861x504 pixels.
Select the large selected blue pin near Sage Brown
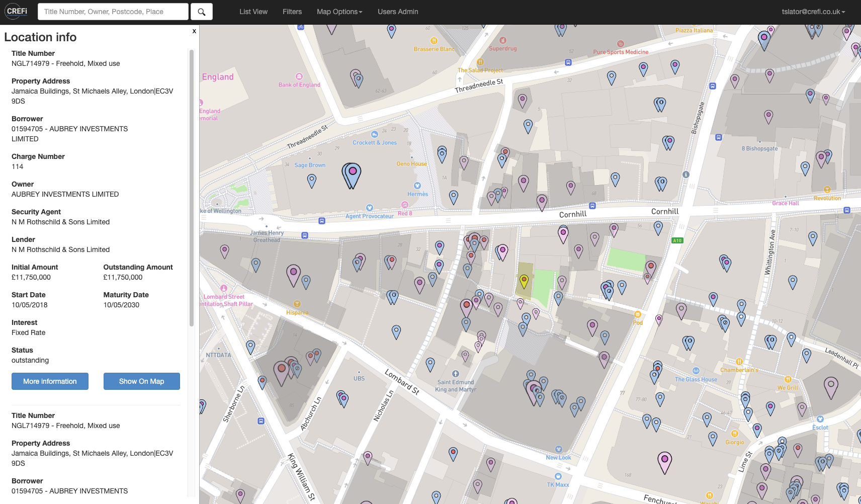click(352, 175)
